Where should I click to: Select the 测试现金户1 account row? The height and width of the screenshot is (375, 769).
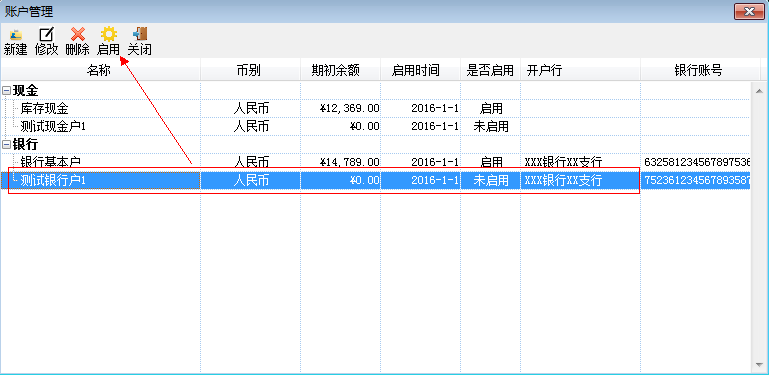coord(375,126)
